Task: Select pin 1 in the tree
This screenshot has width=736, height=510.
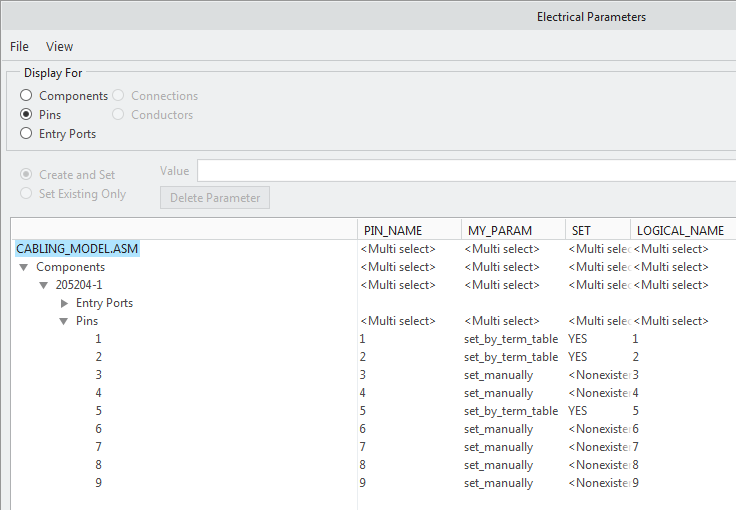Action: (98, 339)
